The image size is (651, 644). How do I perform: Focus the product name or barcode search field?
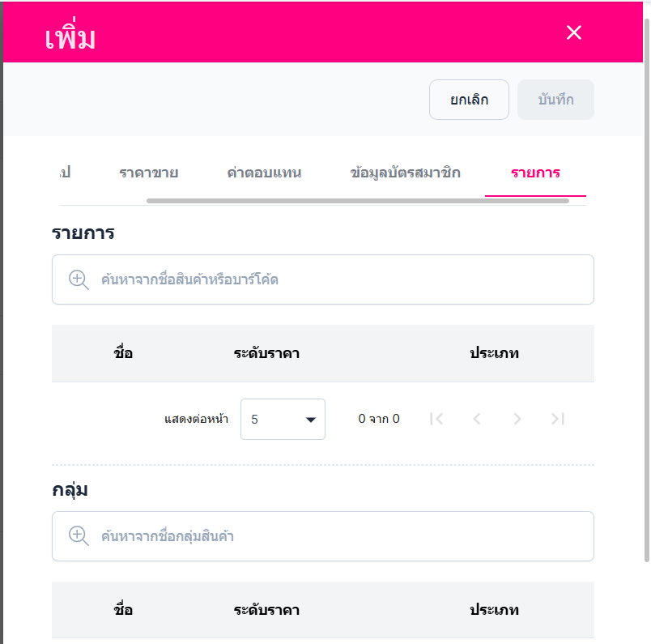(340, 279)
